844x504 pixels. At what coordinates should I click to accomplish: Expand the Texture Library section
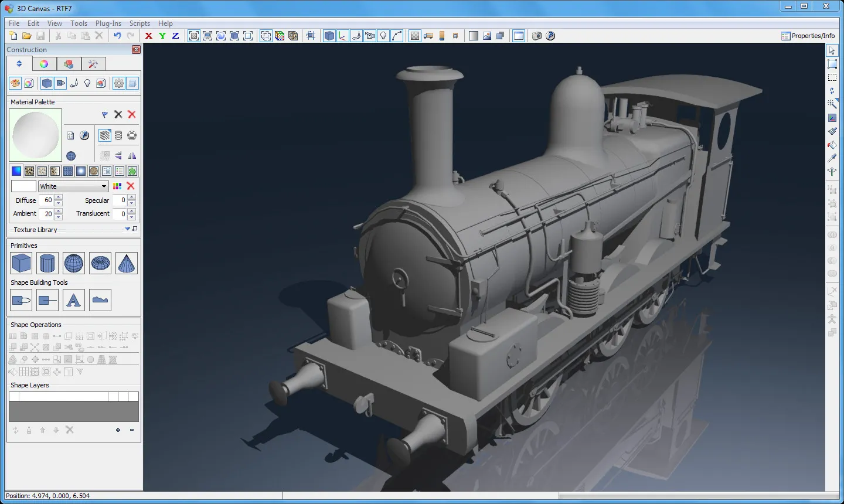tap(127, 229)
